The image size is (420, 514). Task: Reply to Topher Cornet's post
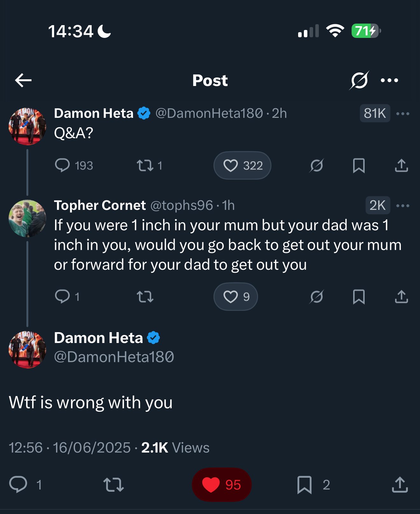[x=67, y=297]
